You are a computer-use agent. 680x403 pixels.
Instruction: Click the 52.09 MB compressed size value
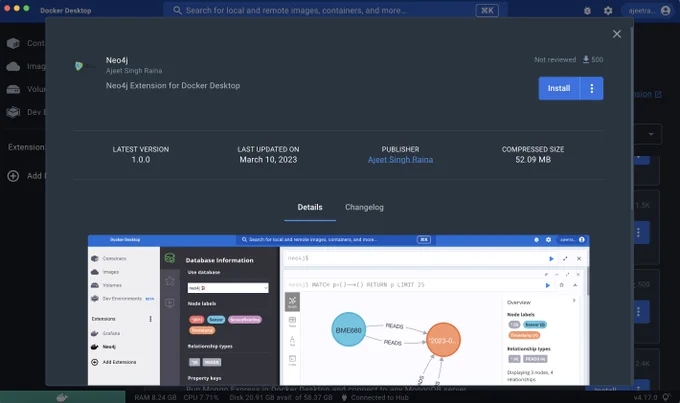click(533, 160)
